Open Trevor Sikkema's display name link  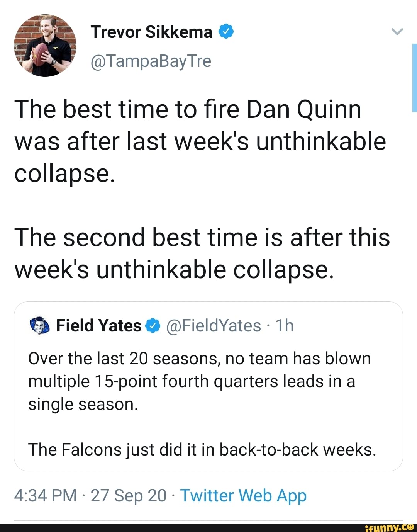click(151, 32)
